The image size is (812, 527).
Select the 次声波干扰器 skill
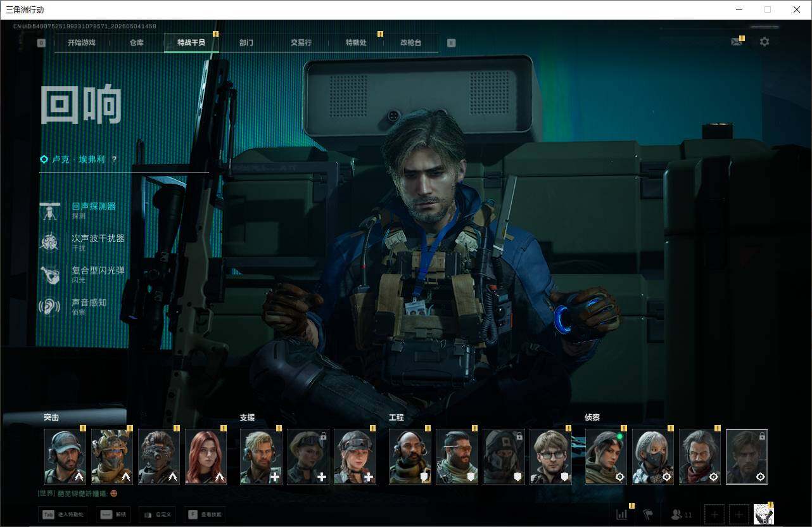coord(82,243)
